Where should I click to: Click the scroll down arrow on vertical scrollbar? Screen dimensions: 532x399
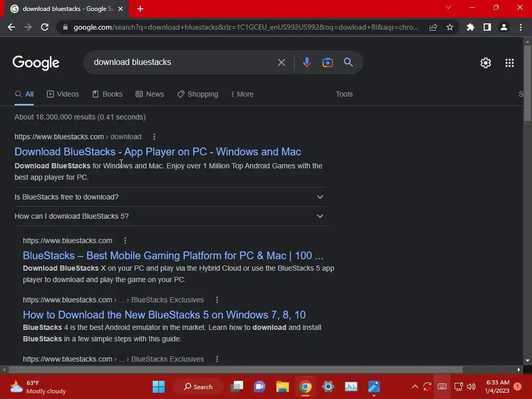click(527, 361)
